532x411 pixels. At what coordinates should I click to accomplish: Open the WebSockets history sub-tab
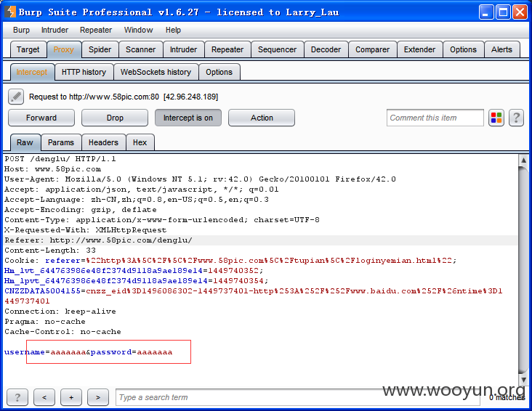coord(156,72)
